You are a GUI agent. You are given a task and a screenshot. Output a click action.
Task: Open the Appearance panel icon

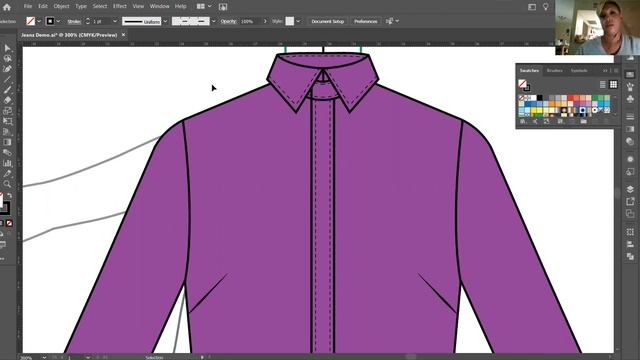tap(630, 159)
